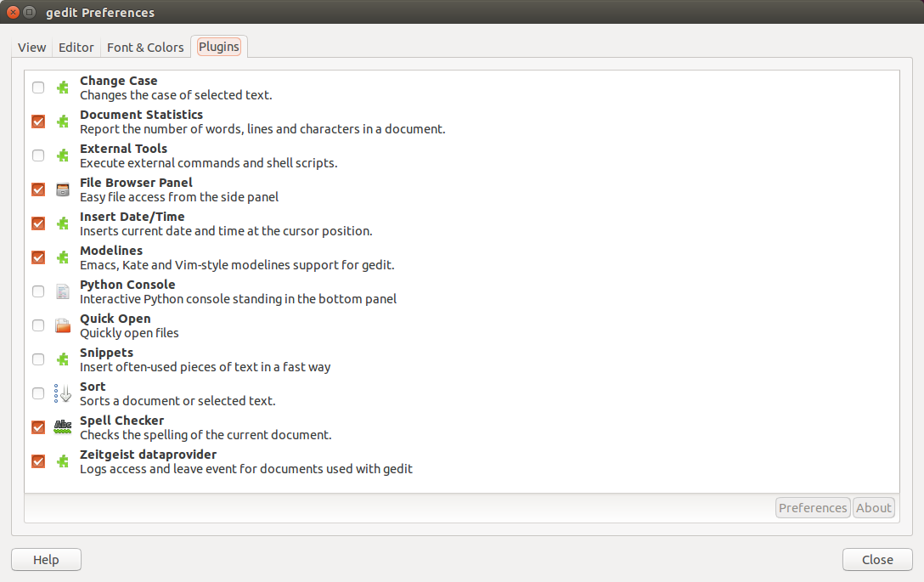Enable the External Tools plugin checkbox
The height and width of the screenshot is (582, 924).
pos(38,155)
